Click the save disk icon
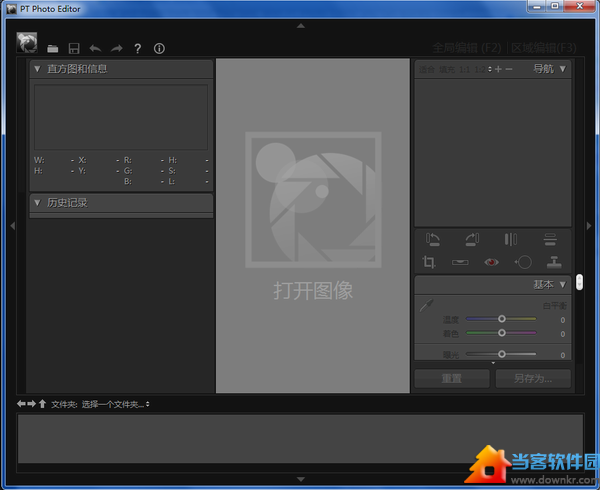Viewport: 600px width, 490px height. point(74,48)
